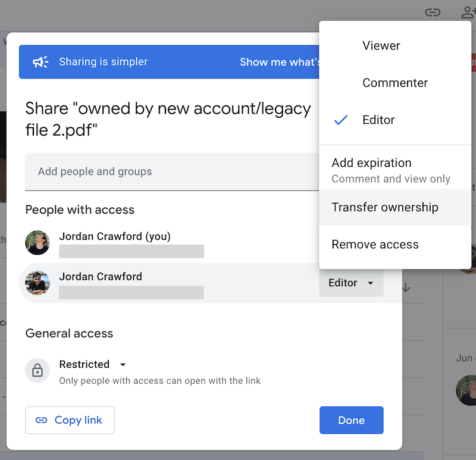Click the Copy link icon in the top toolbar
The image size is (476, 460).
433,12
